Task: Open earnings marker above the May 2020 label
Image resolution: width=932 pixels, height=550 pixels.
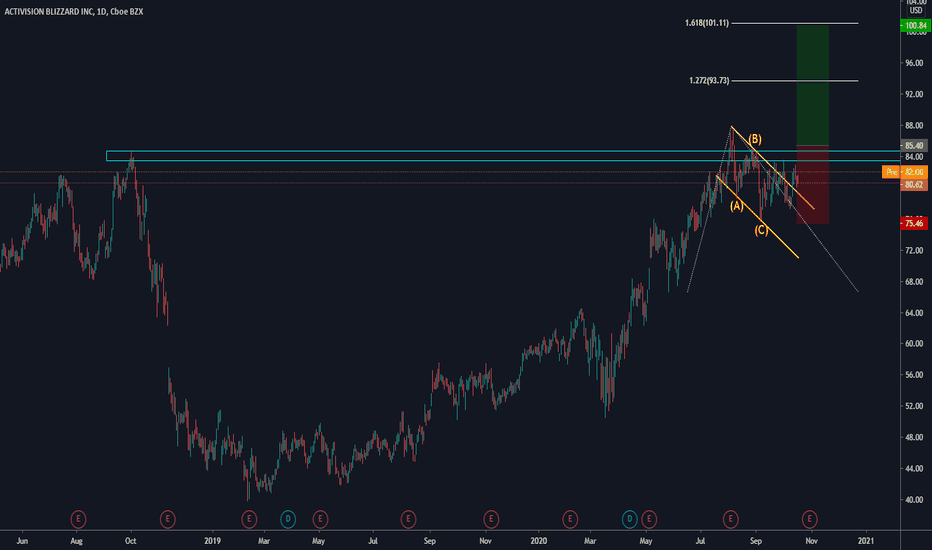Action: (x=649, y=519)
